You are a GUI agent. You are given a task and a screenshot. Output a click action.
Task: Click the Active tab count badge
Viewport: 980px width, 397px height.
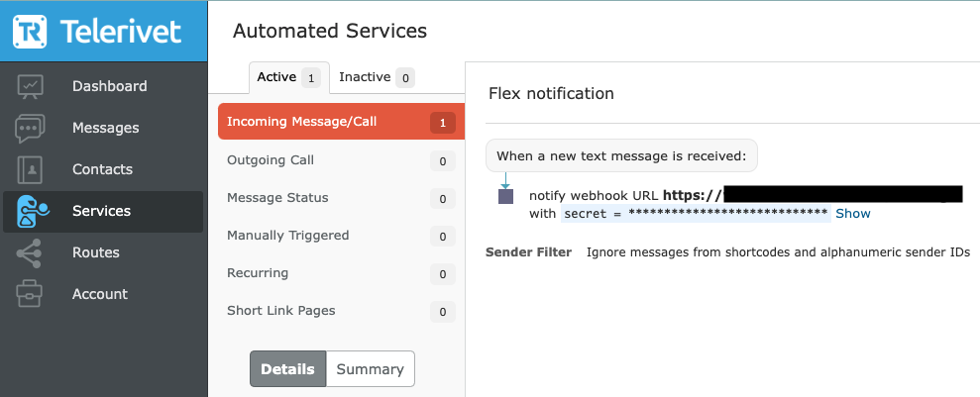tap(310, 78)
